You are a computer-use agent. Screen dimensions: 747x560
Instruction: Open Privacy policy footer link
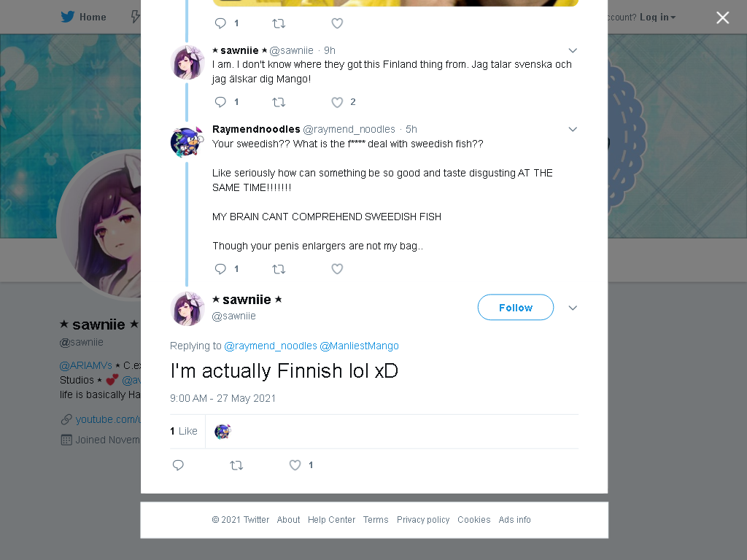[423, 519]
